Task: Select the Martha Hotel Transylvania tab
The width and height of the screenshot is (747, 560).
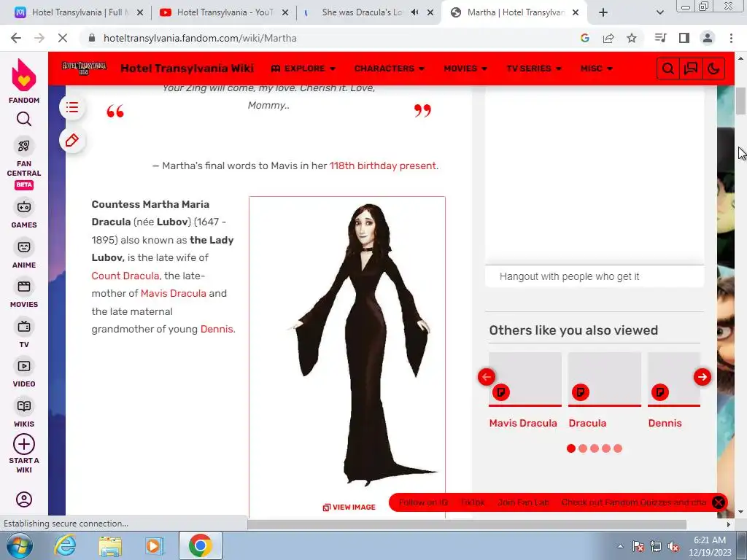Action: click(x=515, y=12)
